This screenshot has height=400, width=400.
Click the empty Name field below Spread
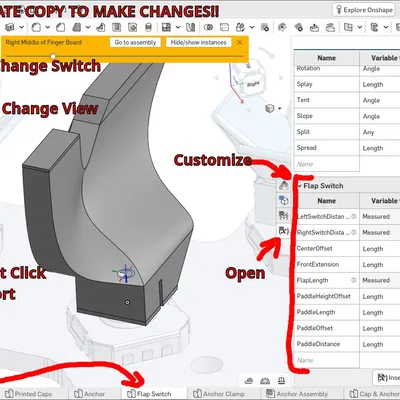click(326, 164)
